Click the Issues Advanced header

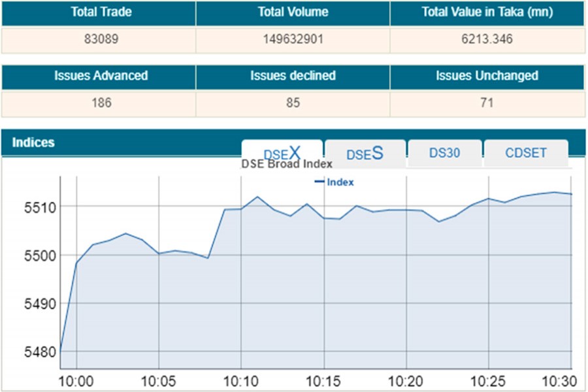click(x=98, y=76)
